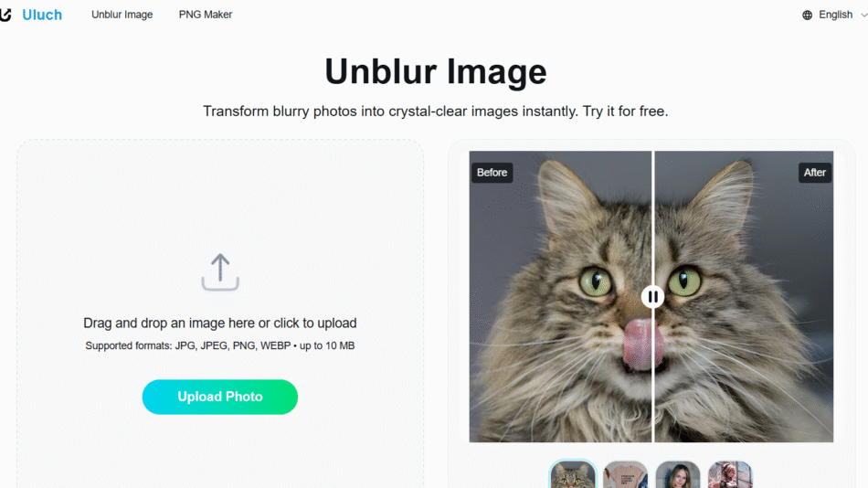Click the Uluch brand name link
Image resolution: width=868 pixels, height=488 pixels.
point(42,15)
